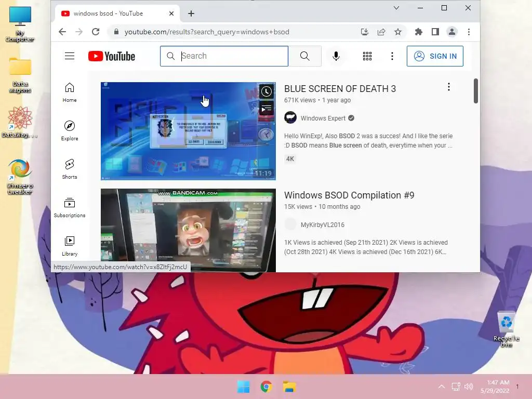The width and height of the screenshot is (532, 399).
Task: Click '671K views' under first video
Action: click(300, 100)
